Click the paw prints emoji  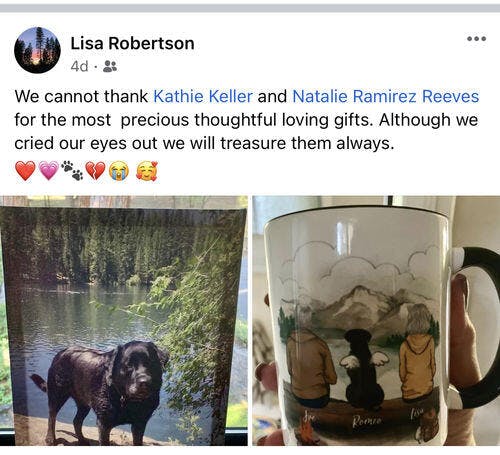[72, 171]
